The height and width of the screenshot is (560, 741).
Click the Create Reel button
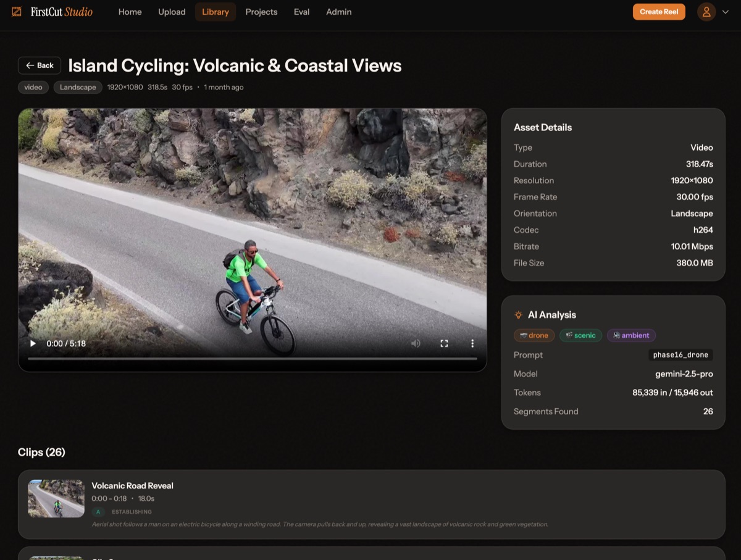pyautogui.click(x=659, y=11)
